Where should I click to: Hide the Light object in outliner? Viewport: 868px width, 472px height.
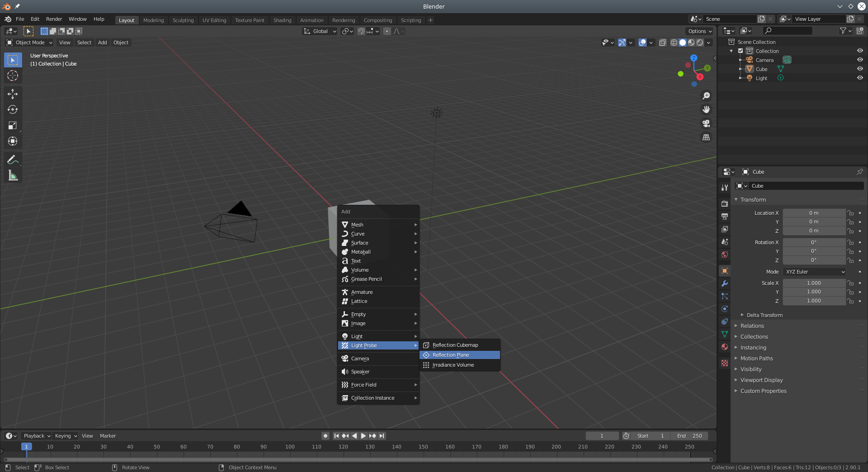[860, 78]
